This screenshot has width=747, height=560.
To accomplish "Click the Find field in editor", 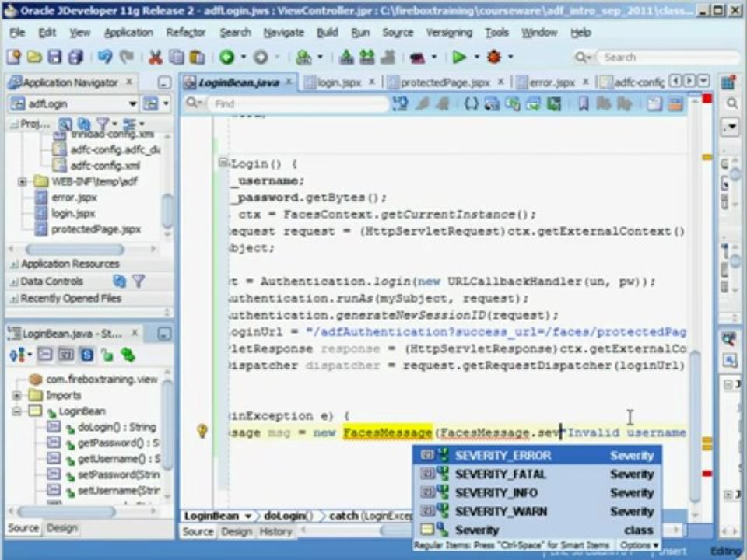I will click(x=300, y=103).
